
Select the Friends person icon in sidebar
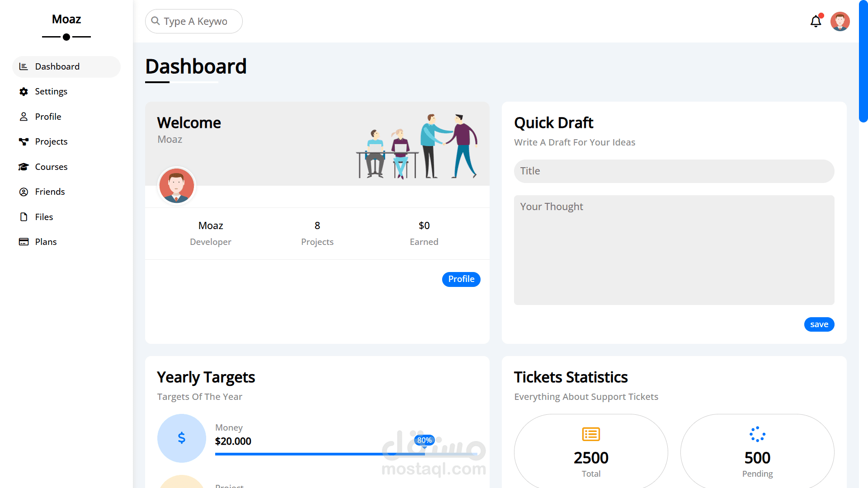point(24,192)
